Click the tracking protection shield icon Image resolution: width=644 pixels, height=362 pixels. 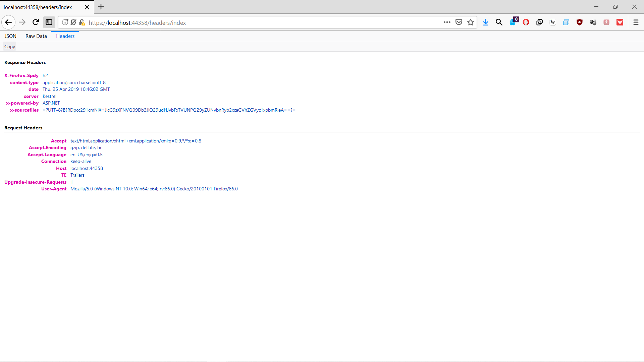(x=73, y=22)
